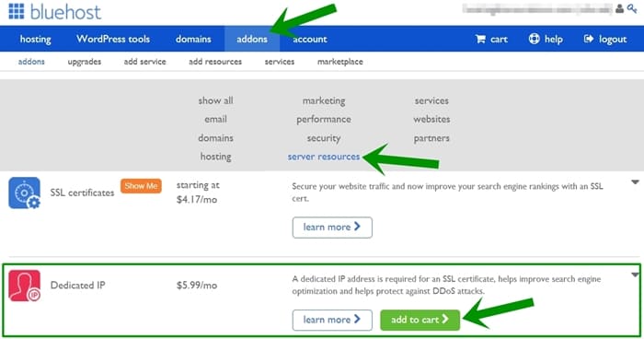Click logout
Viewport: 644px width, 339px height.
(x=605, y=39)
